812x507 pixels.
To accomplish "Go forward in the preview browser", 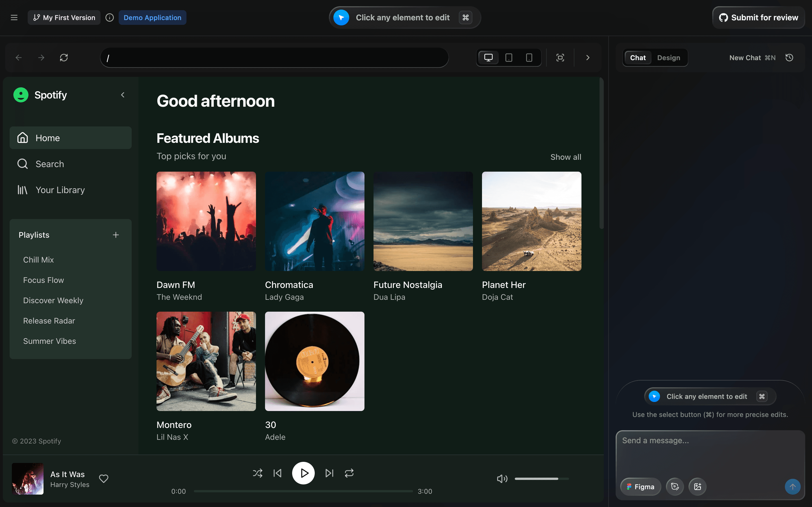I will [41, 58].
